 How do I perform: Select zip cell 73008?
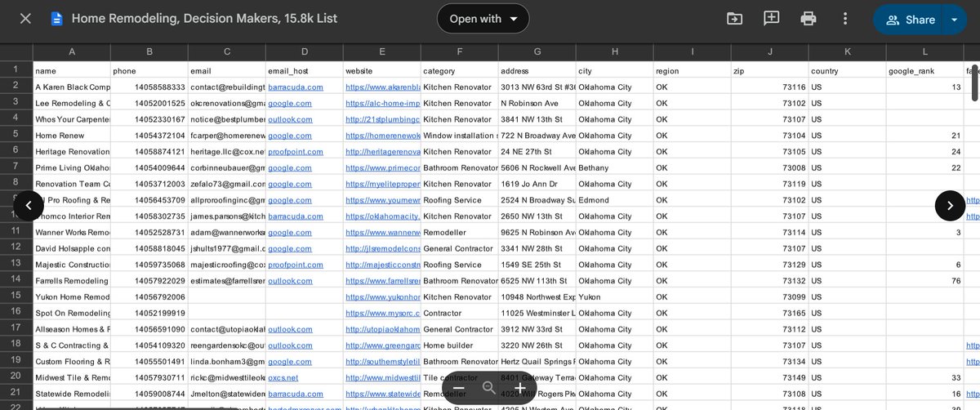(x=769, y=167)
